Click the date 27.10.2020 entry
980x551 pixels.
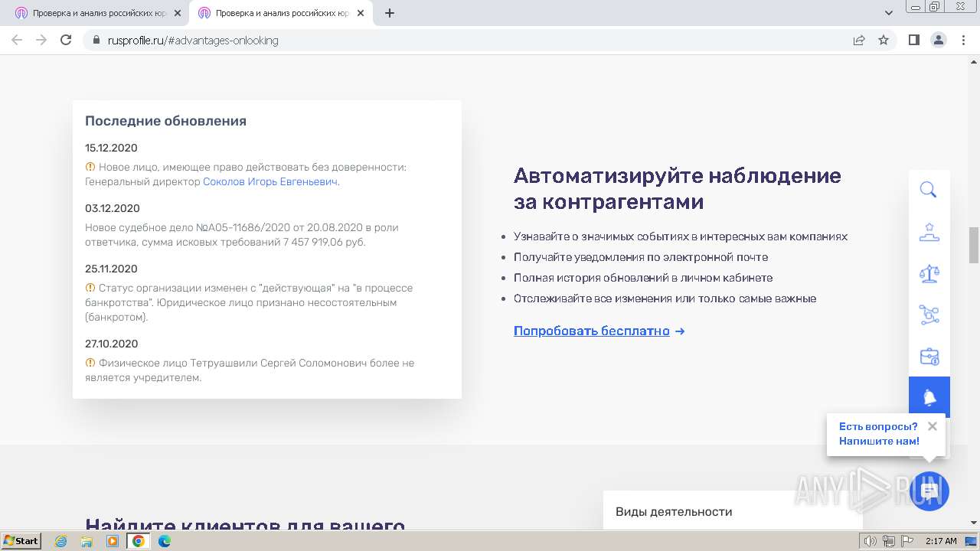tap(111, 344)
